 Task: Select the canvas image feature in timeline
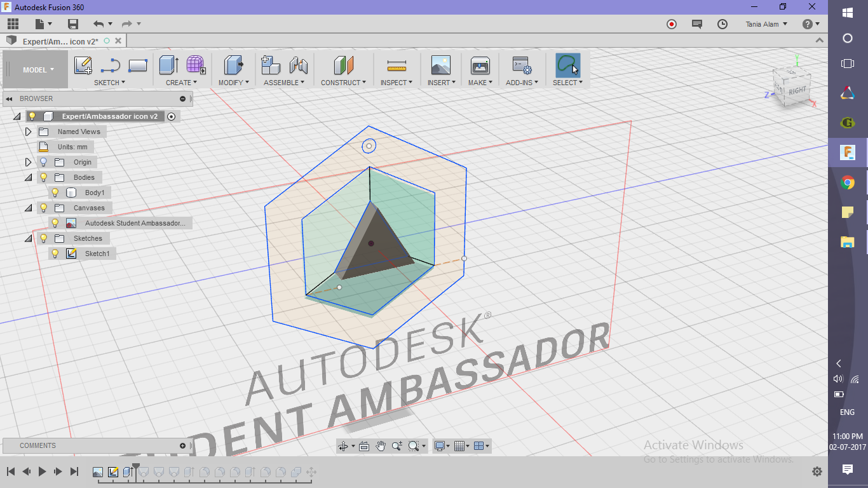pyautogui.click(x=98, y=472)
